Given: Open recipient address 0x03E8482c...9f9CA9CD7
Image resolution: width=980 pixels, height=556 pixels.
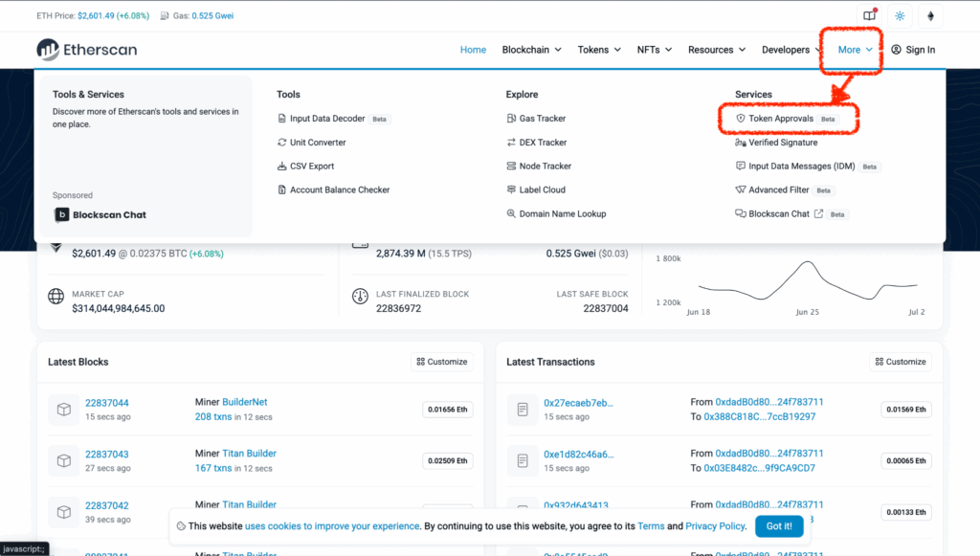Looking at the screenshot, I should pyautogui.click(x=759, y=468).
